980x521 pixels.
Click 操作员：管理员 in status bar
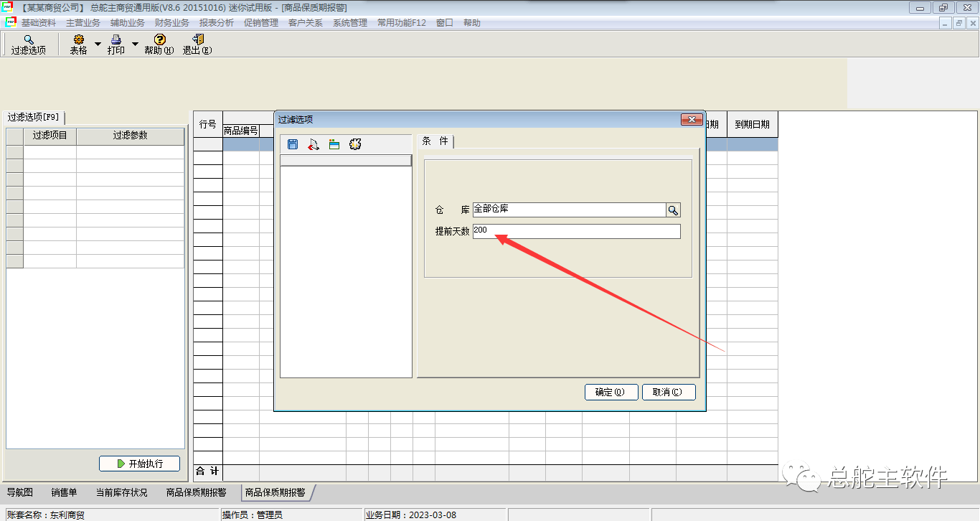pos(253,515)
